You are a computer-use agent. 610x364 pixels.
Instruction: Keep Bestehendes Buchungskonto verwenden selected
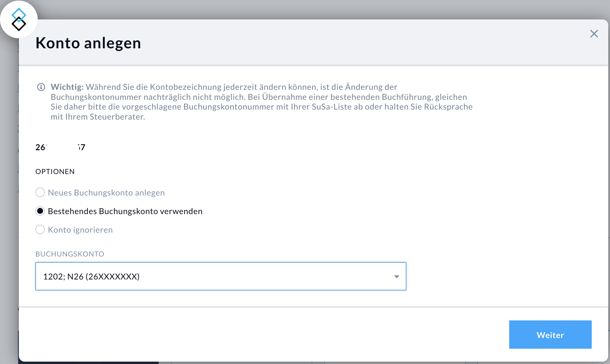pyautogui.click(x=125, y=211)
